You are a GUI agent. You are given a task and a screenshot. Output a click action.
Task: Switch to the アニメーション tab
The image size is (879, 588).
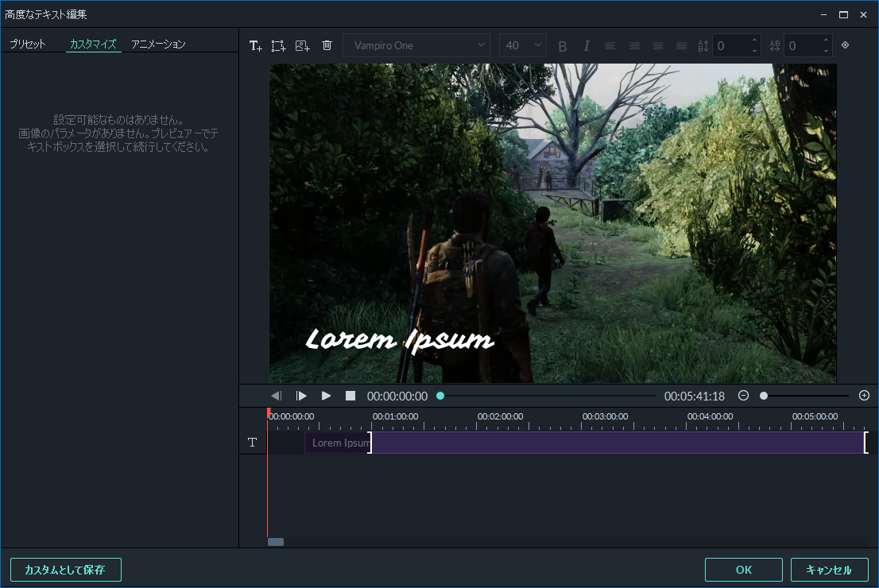[x=158, y=44]
